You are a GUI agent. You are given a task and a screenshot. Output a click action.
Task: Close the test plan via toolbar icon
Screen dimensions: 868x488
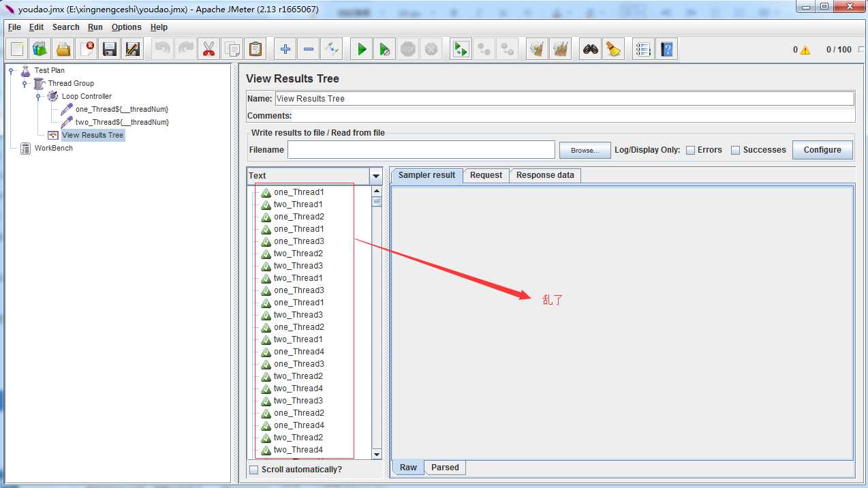click(x=87, y=49)
